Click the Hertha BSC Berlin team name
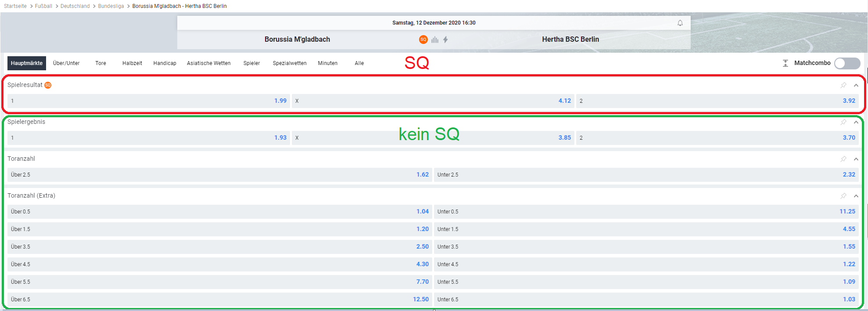The height and width of the screenshot is (311, 868). (570, 40)
